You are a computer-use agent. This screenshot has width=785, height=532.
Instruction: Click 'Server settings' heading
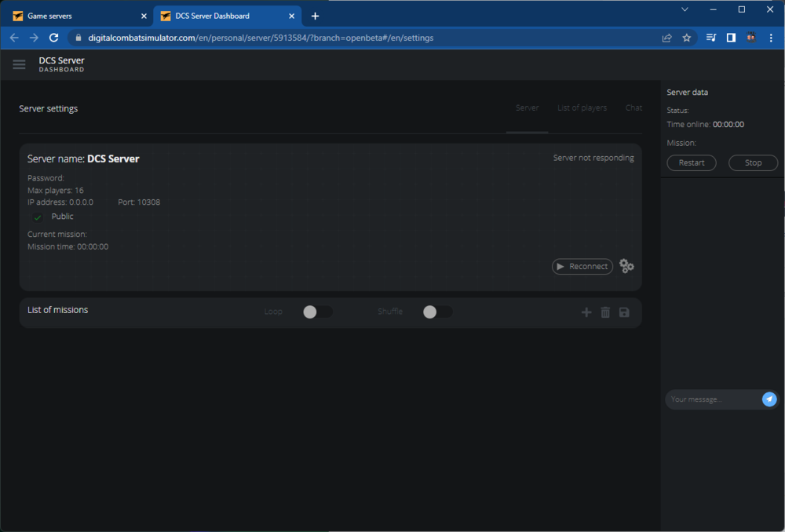(x=48, y=108)
